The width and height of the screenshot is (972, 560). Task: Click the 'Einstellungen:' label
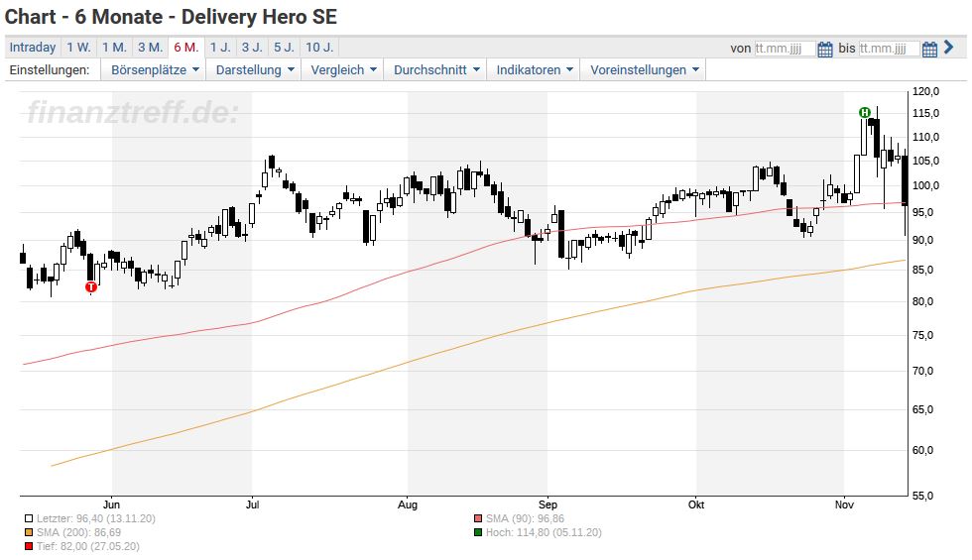coord(49,70)
